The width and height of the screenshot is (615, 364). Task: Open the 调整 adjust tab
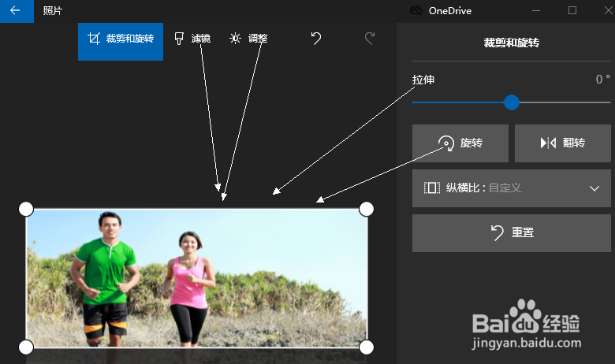pos(248,39)
